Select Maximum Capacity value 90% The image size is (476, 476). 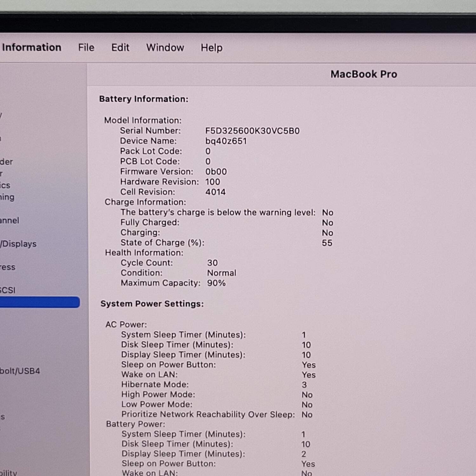click(216, 283)
